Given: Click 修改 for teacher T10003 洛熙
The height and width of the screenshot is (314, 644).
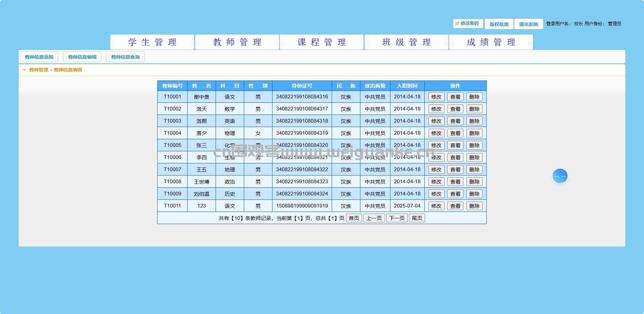Looking at the screenshot, I should tap(436, 121).
